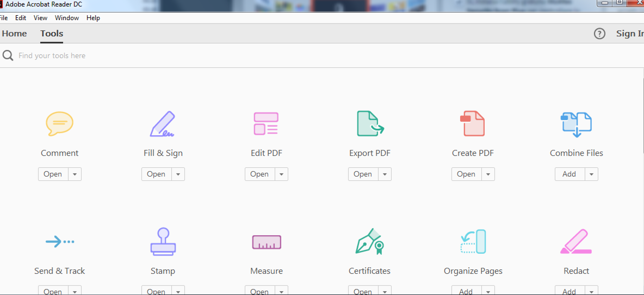Click Open button under Create PDF
The height and width of the screenshot is (295, 644).
[x=466, y=174]
